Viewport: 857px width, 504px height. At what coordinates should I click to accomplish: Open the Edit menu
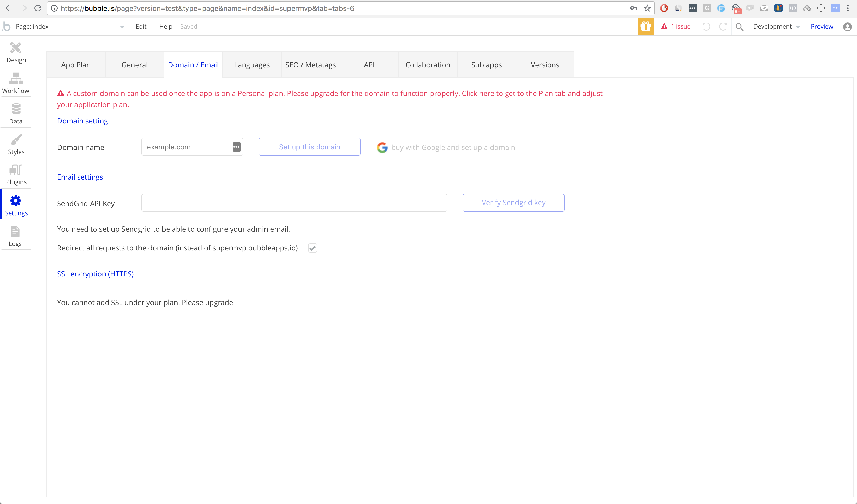tap(141, 27)
